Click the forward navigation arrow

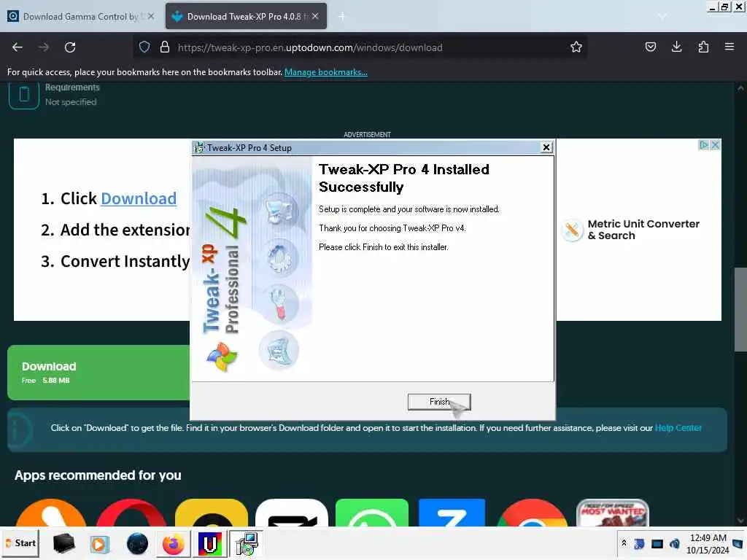[44, 47]
